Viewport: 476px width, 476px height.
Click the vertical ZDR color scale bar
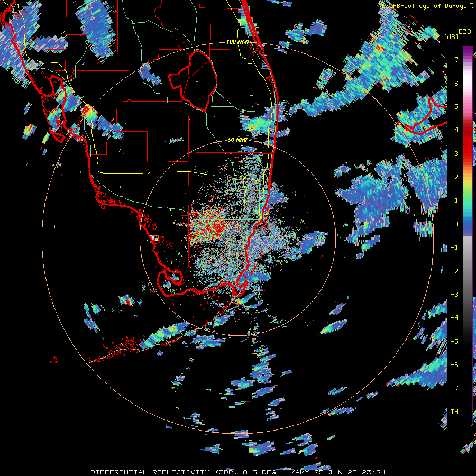tap(467, 235)
